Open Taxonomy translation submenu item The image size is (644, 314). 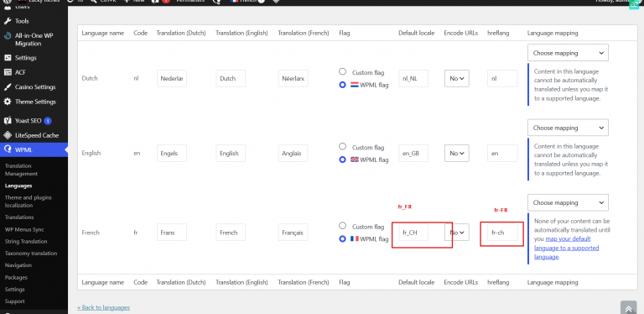(31, 254)
